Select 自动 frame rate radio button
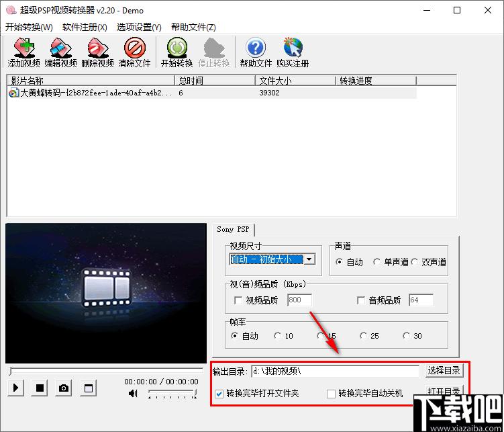 (234, 336)
